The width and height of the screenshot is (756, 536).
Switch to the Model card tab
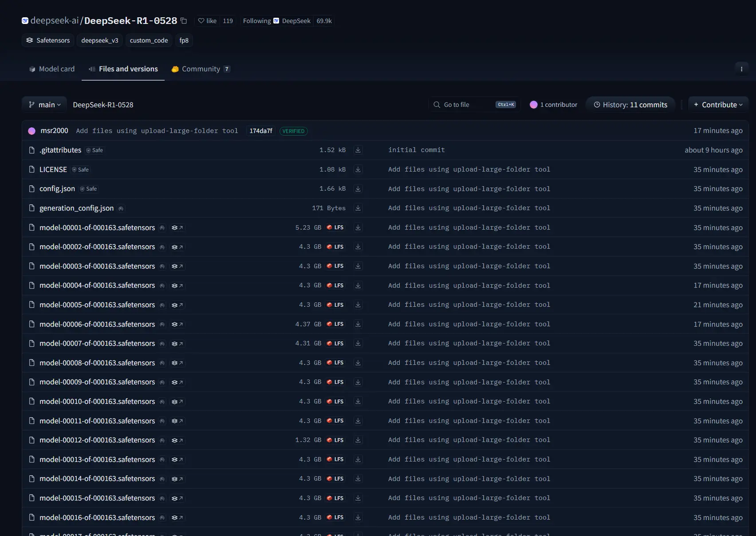[x=52, y=69]
